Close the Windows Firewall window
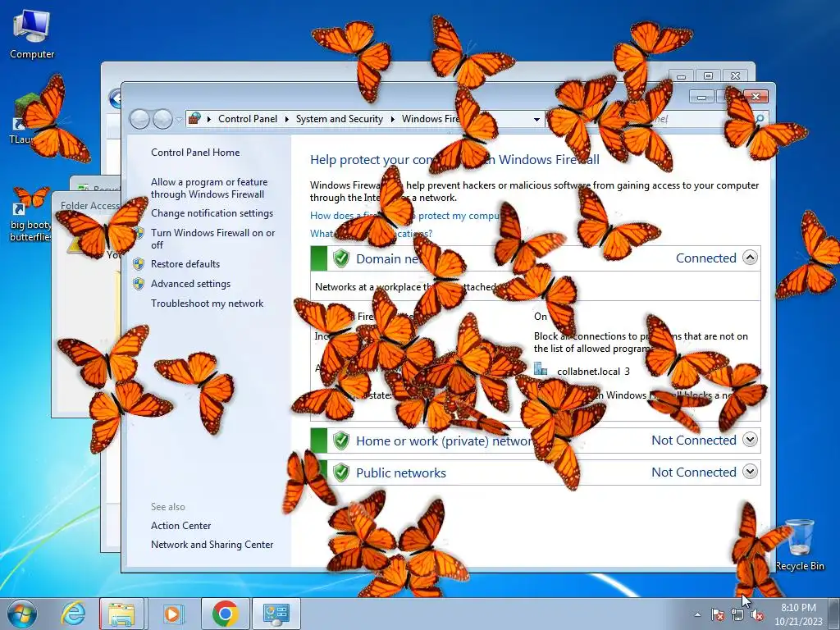 click(756, 97)
